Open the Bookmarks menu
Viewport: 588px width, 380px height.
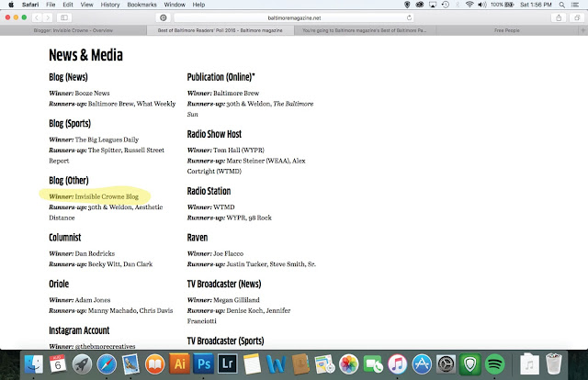141,5
